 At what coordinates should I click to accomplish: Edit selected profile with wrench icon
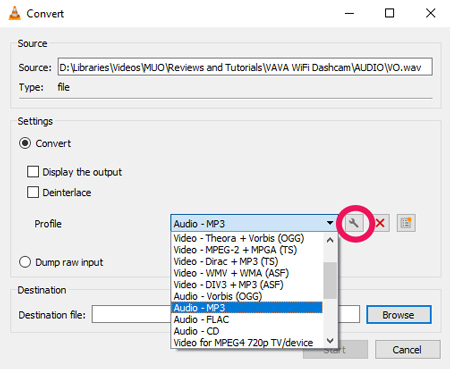pos(354,223)
